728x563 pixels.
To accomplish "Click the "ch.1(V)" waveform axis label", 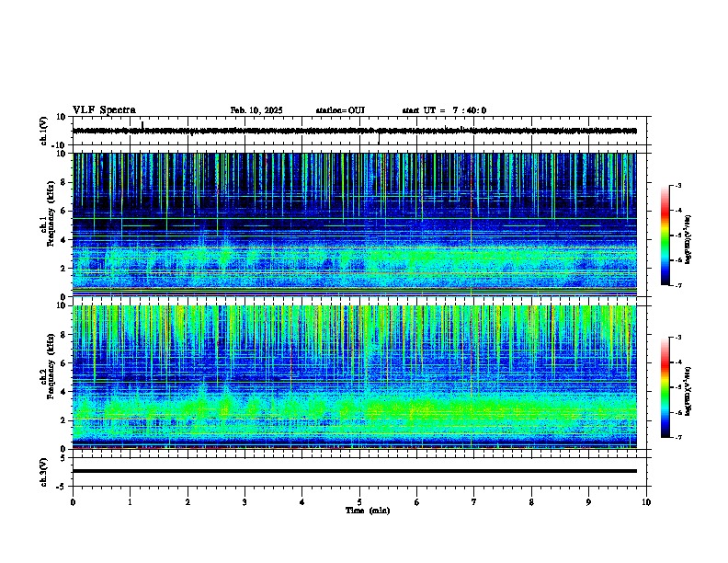I will click(x=44, y=131).
